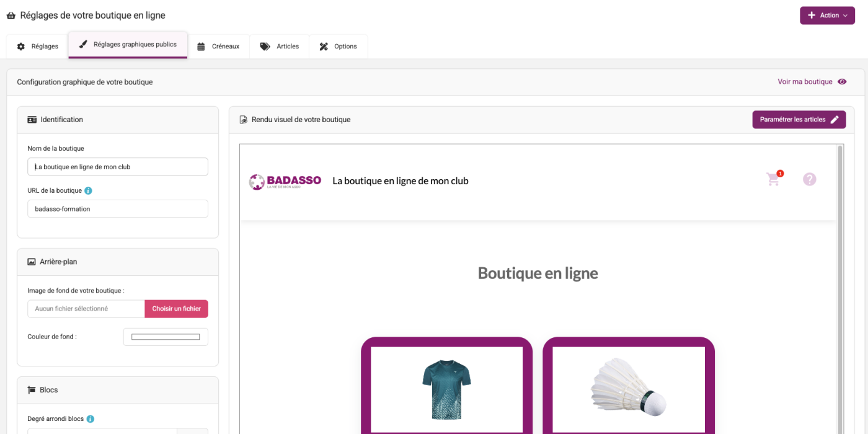Click the image icon beside Arrière-plan heading
Screen dimensions: 868x434
tap(32, 261)
